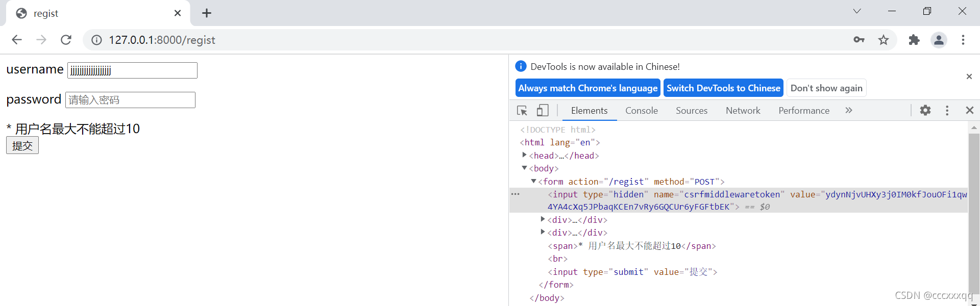This screenshot has height=306, width=980.
Task: Open the Extensions puzzle icon
Action: [x=914, y=40]
